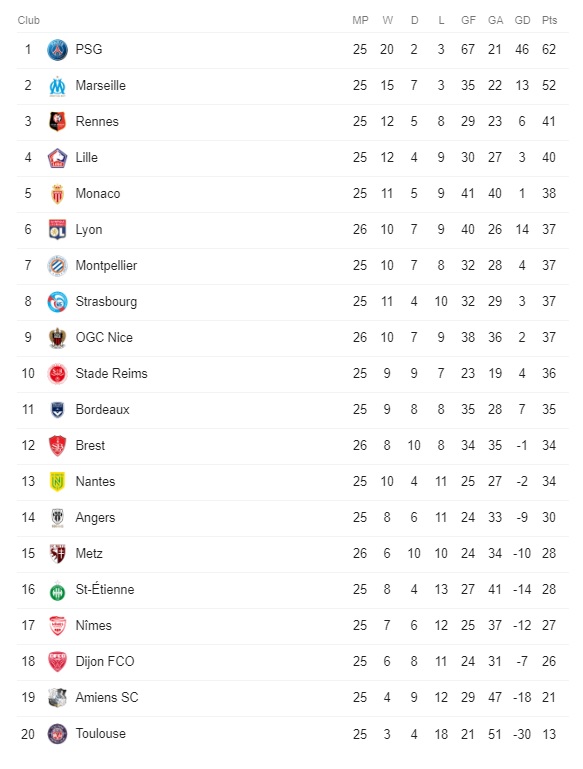This screenshot has width=583, height=769.
Task: Open the OGC Nice team link
Action: pyautogui.click(x=104, y=337)
